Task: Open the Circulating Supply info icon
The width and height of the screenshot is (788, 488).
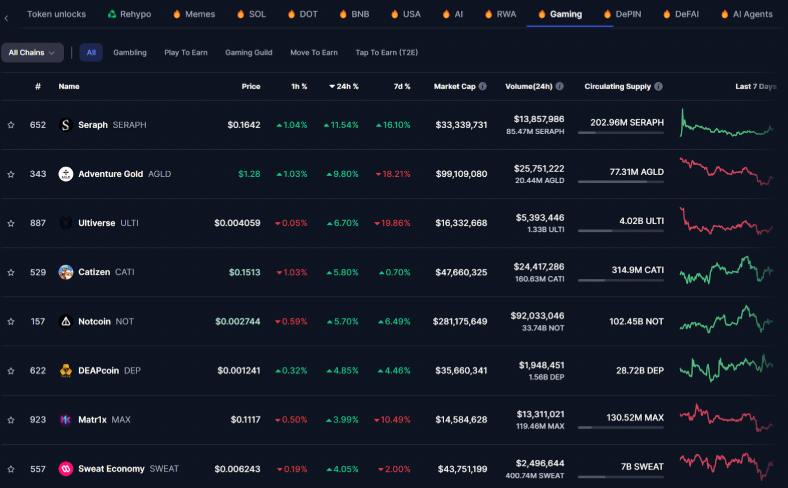Action: [658, 86]
